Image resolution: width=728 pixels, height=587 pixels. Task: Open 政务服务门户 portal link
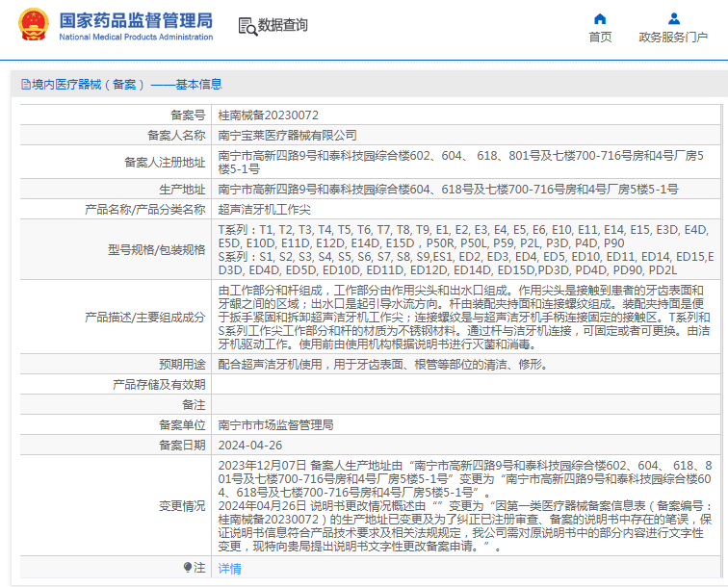tap(673, 38)
